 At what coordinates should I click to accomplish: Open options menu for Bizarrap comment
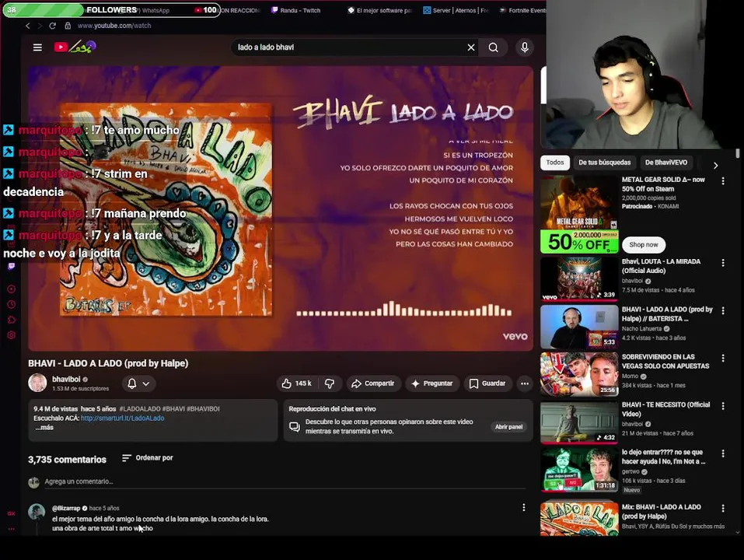click(523, 508)
